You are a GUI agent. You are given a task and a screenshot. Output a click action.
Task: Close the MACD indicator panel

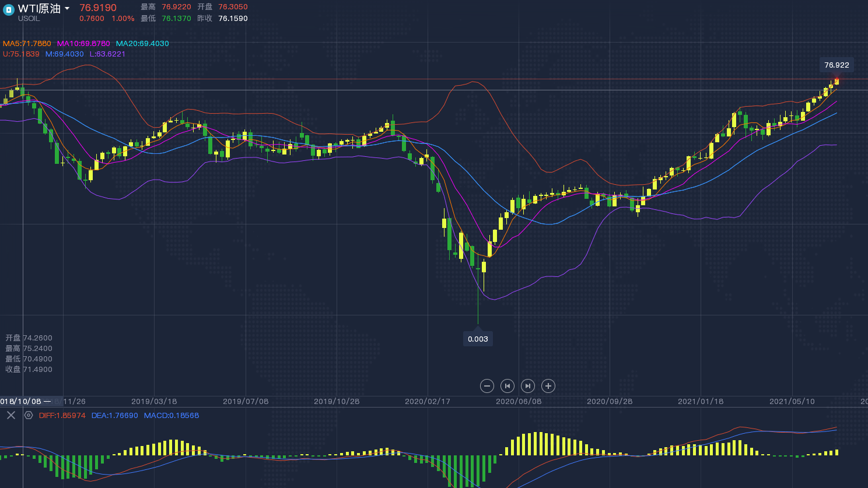click(11, 415)
